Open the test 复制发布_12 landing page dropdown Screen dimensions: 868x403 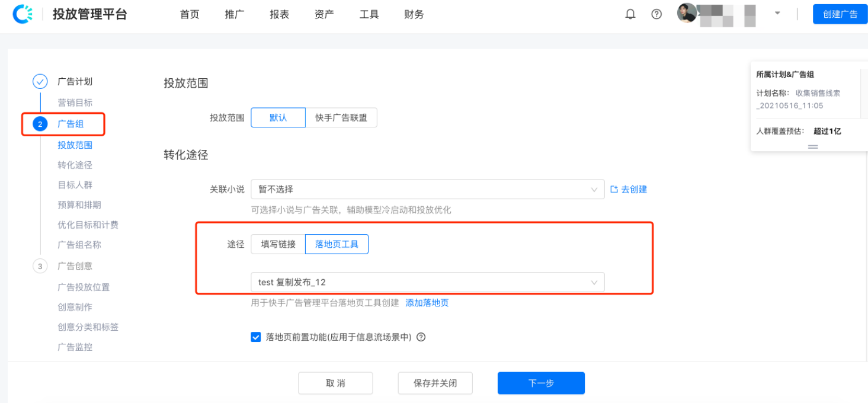[x=427, y=282]
